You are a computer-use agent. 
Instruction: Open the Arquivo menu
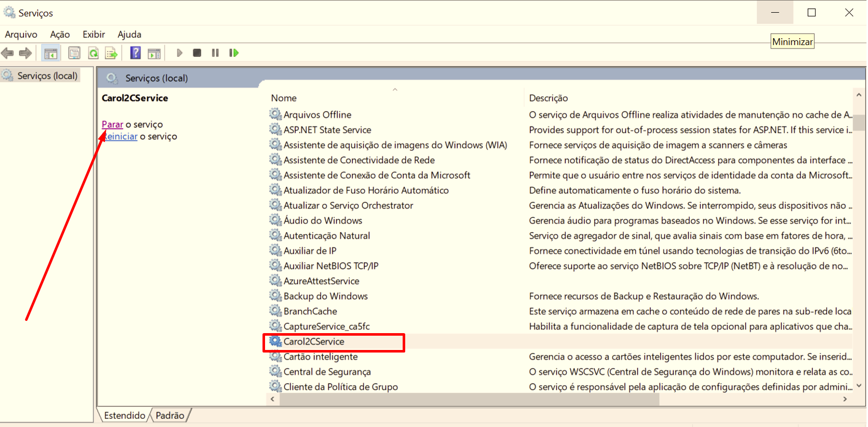pyautogui.click(x=21, y=34)
